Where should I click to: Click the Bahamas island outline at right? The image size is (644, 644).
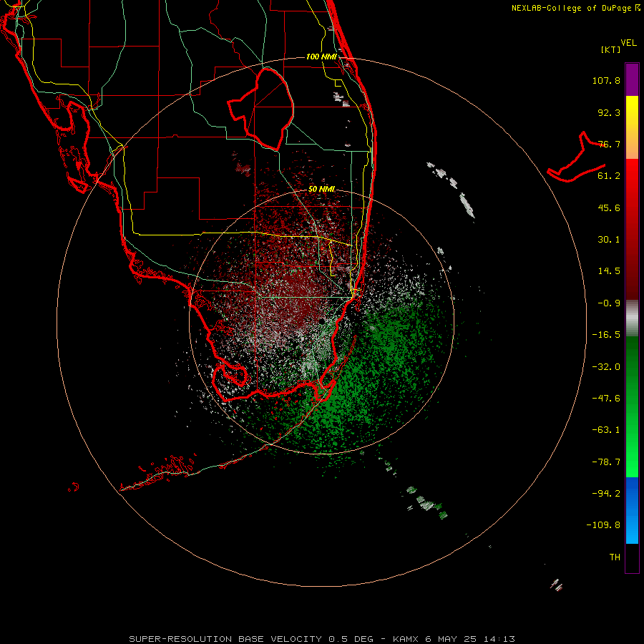576,157
